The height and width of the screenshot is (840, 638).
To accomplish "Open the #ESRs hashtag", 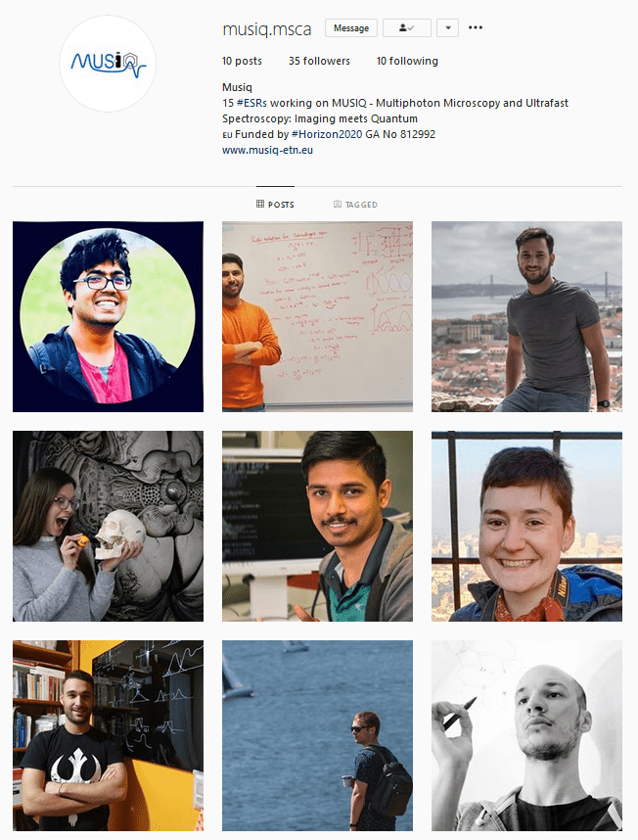I will click(x=252, y=103).
